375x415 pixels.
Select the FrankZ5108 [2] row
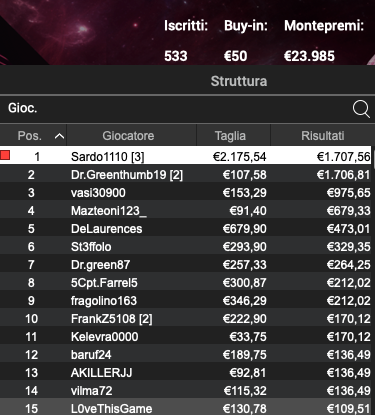(185, 319)
